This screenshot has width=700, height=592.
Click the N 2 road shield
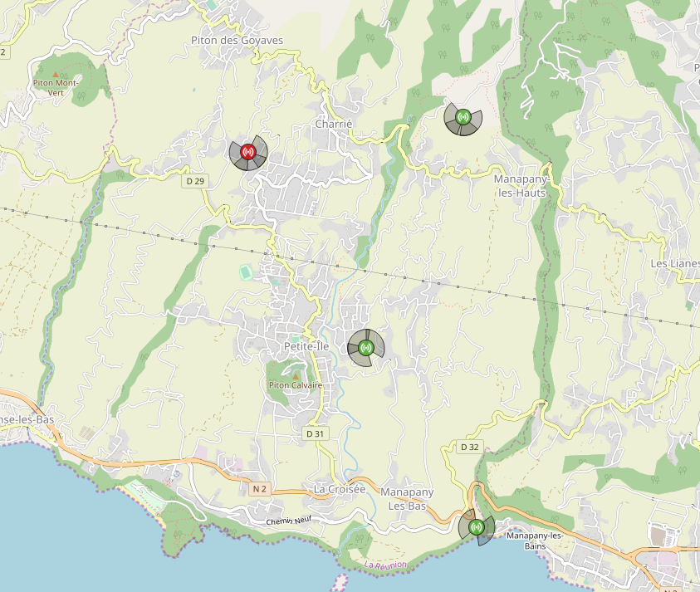[x=260, y=489]
